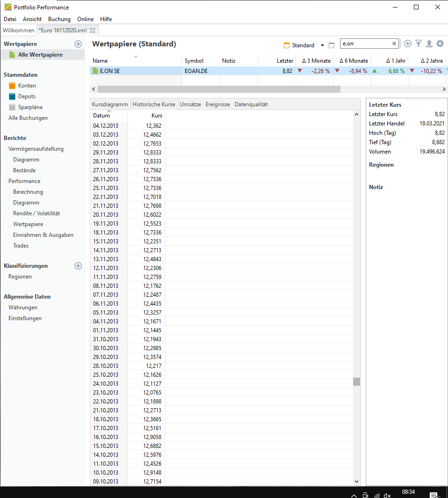Screen dimensions: 448x498
Task: Sort by the Δ 1 Jahr column header
Action: coord(390,61)
